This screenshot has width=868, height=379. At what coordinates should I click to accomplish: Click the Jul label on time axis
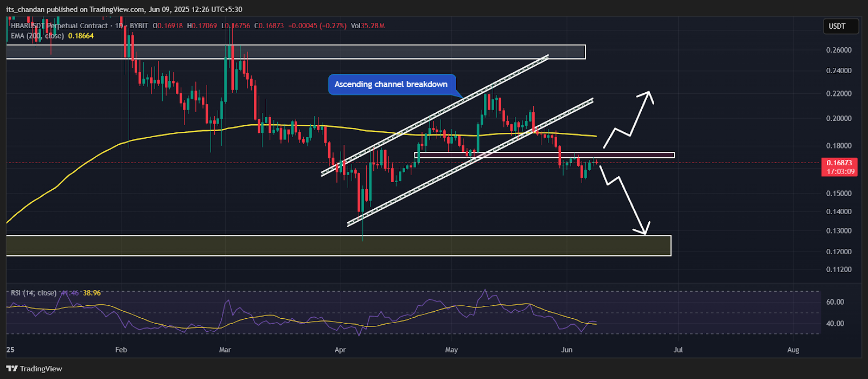[x=678, y=350]
